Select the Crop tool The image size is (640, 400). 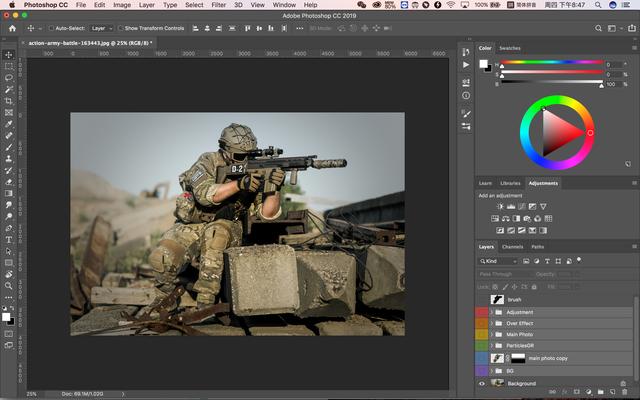coord(9,101)
